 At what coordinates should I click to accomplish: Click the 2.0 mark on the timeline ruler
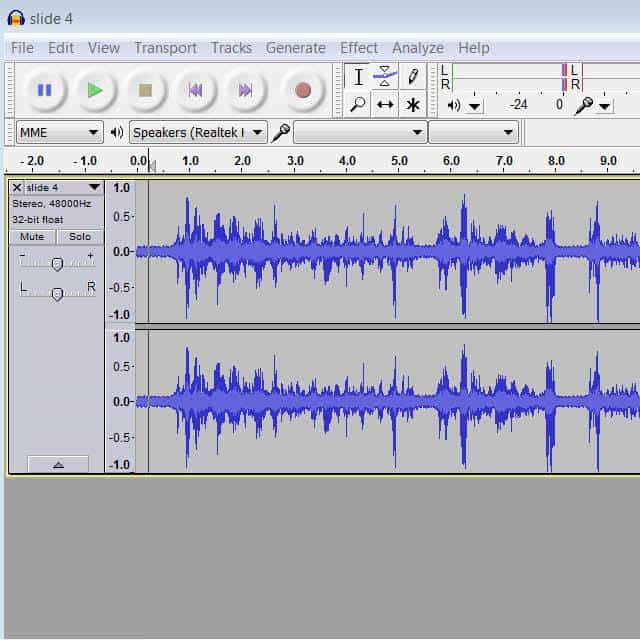click(242, 161)
